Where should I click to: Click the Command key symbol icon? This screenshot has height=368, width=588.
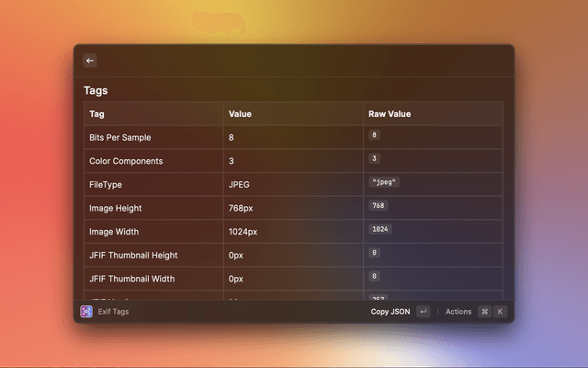pyautogui.click(x=484, y=312)
